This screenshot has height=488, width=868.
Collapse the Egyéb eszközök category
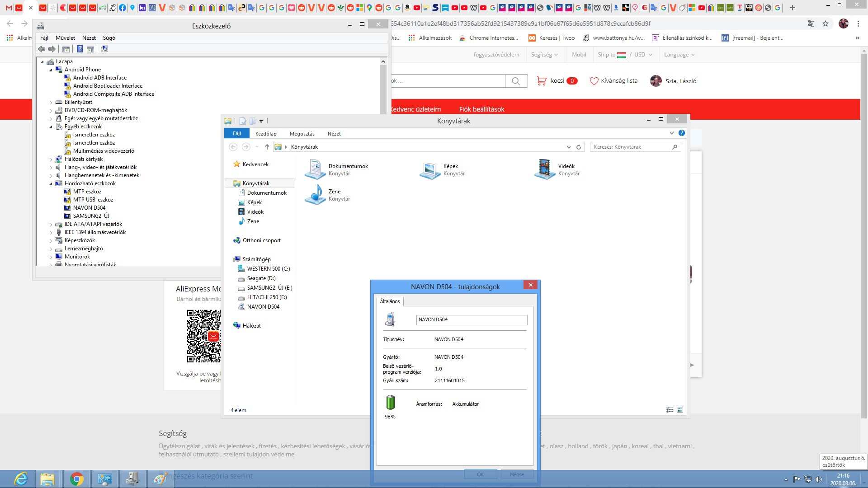(51, 127)
